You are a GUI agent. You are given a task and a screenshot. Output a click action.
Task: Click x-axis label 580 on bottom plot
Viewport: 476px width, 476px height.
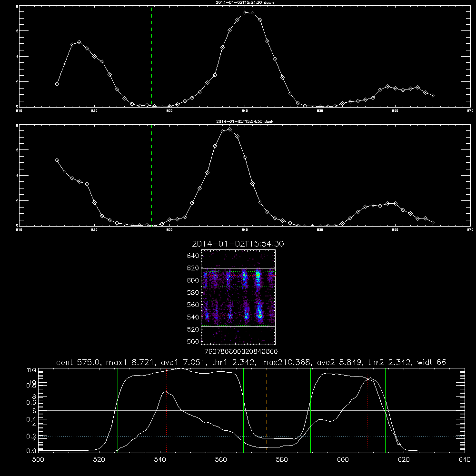(282, 460)
